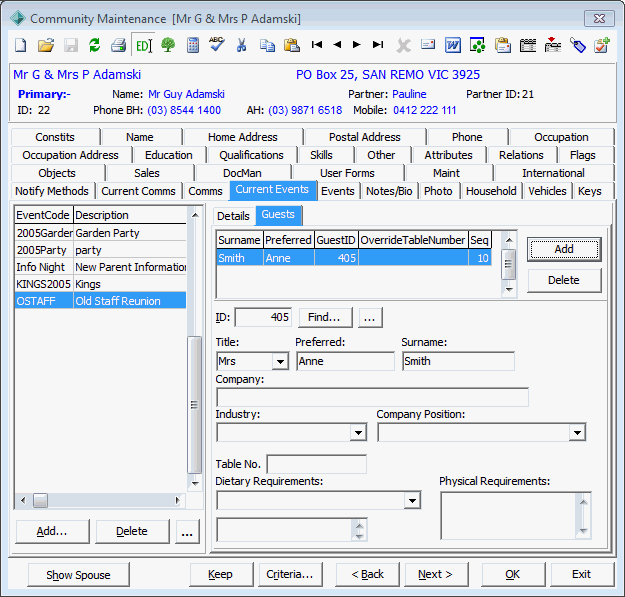Click the stepper up arrow under Dietary Requirements
Viewport: 625px width, 597px height.
(359, 525)
